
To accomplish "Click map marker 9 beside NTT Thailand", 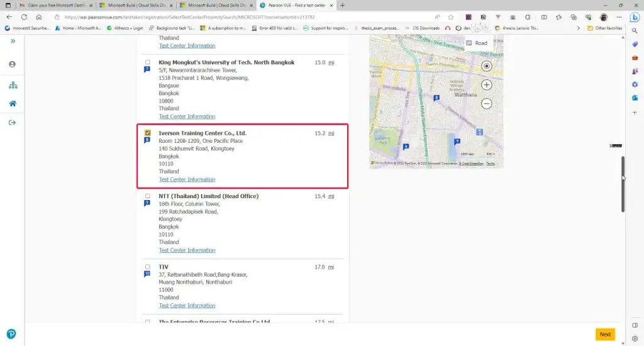I will 147,203.
